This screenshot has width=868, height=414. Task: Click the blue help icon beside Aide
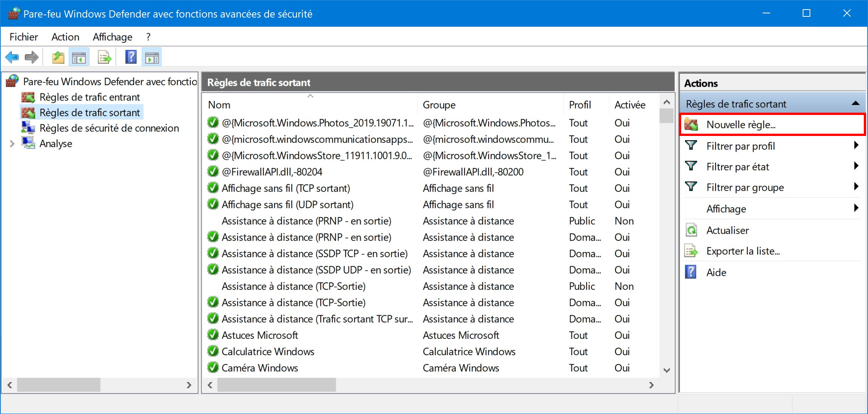point(691,272)
